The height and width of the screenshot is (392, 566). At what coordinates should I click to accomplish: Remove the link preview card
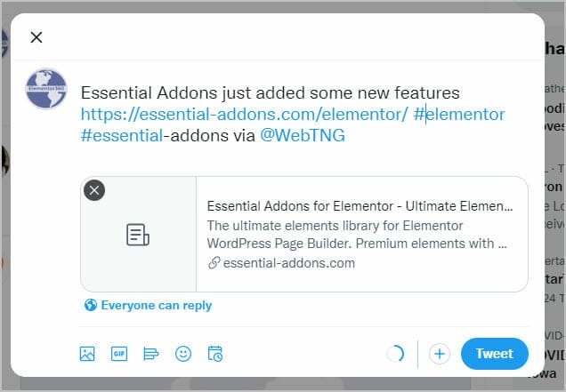(x=94, y=190)
